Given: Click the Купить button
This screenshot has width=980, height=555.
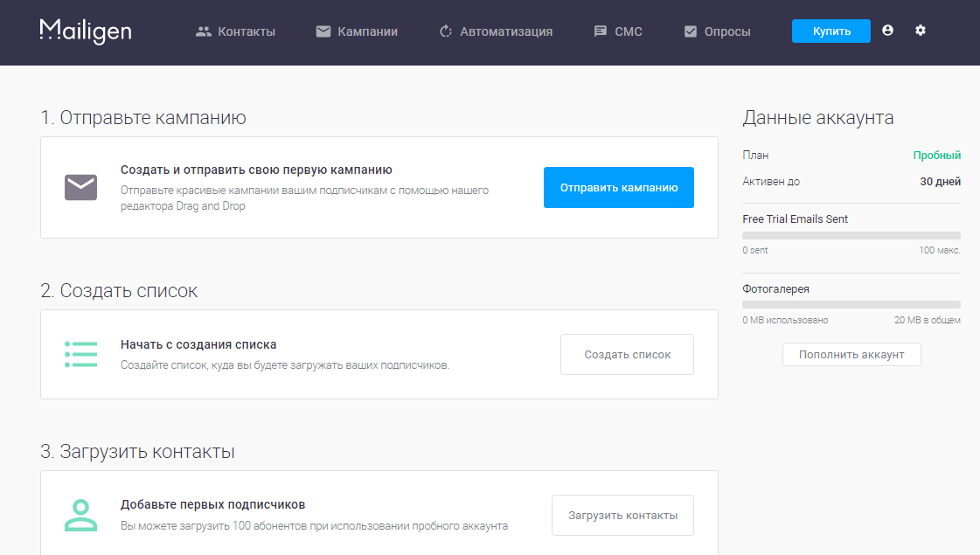Looking at the screenshot, I should click(x=831, y=31).
